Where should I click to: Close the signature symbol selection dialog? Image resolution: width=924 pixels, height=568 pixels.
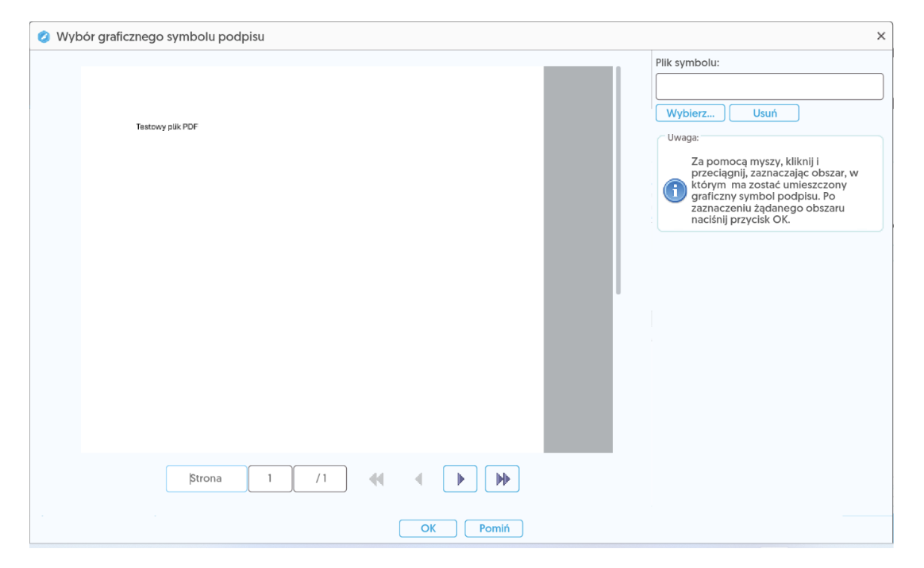[x=880, y=36]
